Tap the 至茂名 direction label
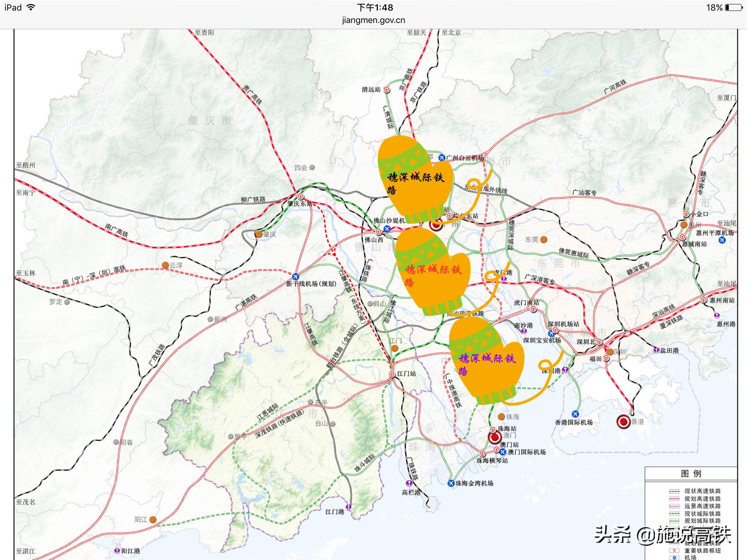Screen dimensions: 747x560 25,502
